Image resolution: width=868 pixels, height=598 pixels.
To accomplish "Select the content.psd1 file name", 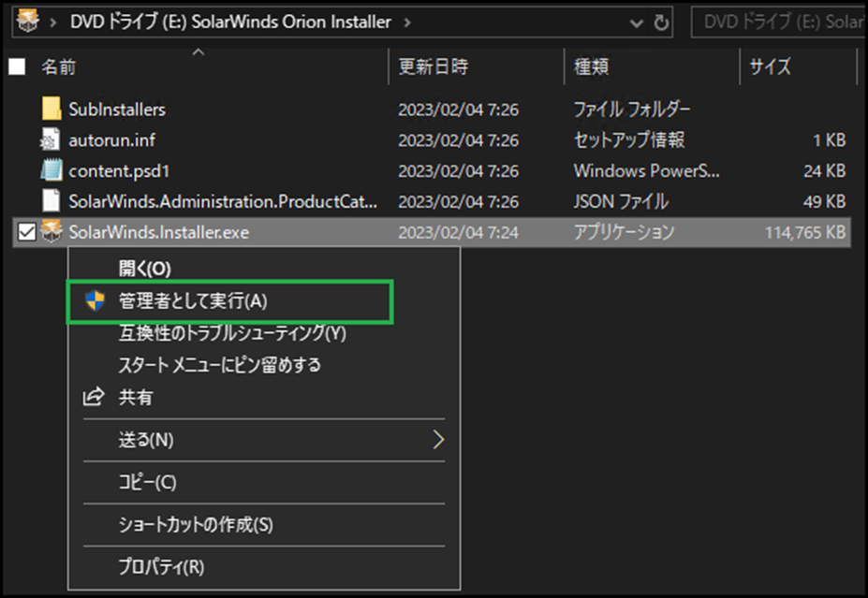I will click(x=119, y=171).
